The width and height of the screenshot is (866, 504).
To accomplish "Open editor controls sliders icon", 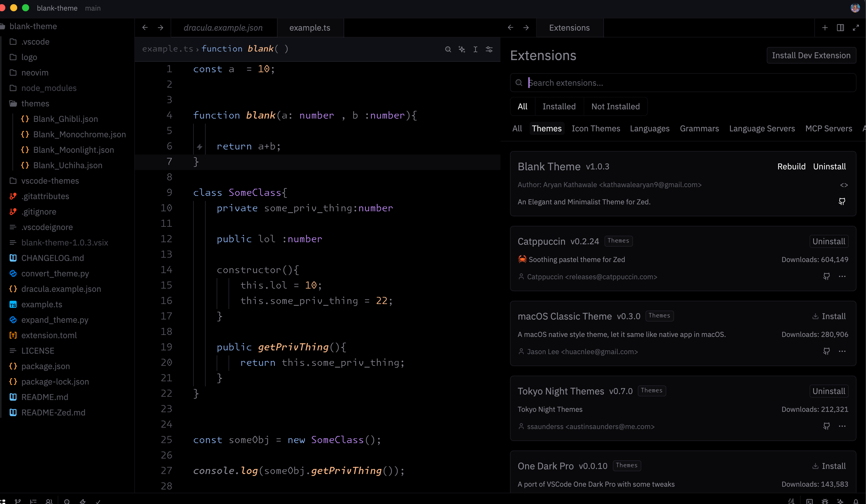I will tap(489, 49).
